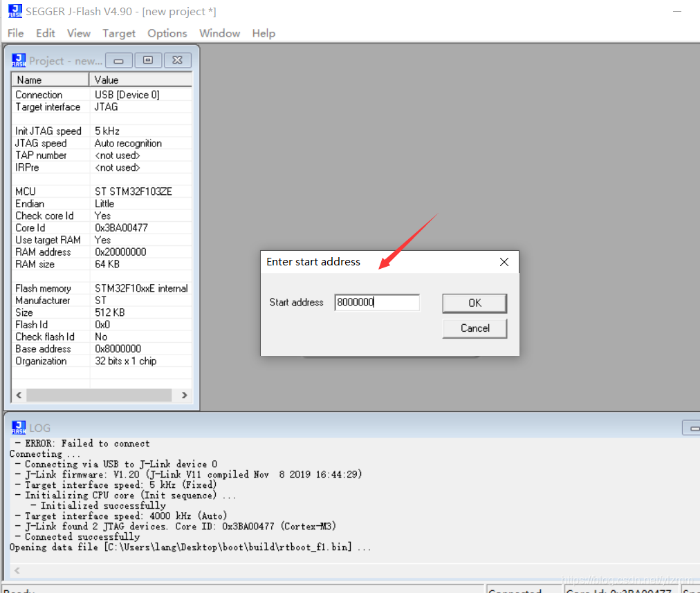Select the TAP number row
Screen dimensions: 700x593
[102, 156]
